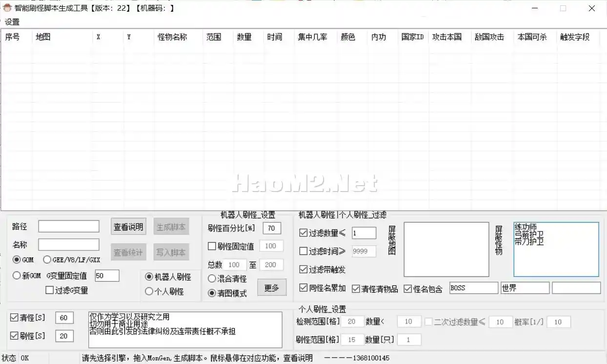Toggle the 过滤带触发 checkbox
This screenshot has width=607, height=364.
(x=323, y=269)
